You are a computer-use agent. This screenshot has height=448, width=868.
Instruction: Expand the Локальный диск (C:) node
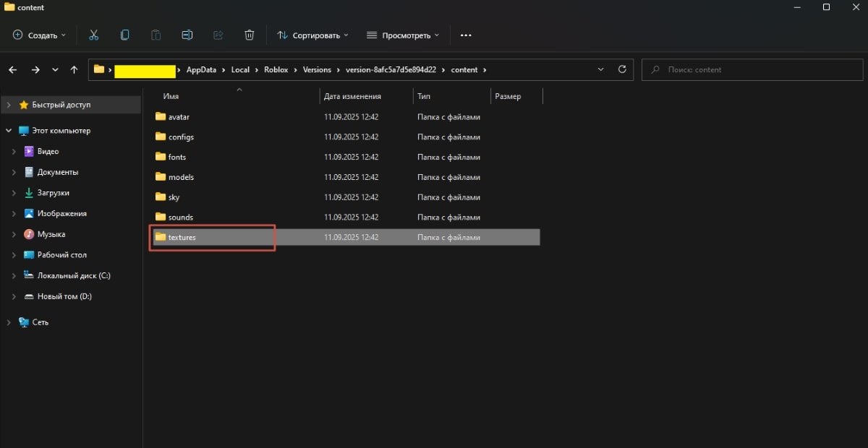click(14, 275)
